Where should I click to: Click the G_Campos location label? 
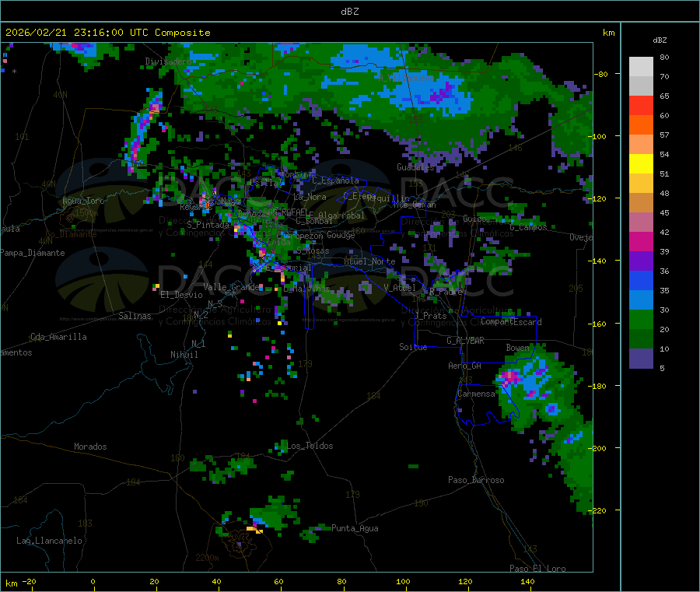click(528, 227)
